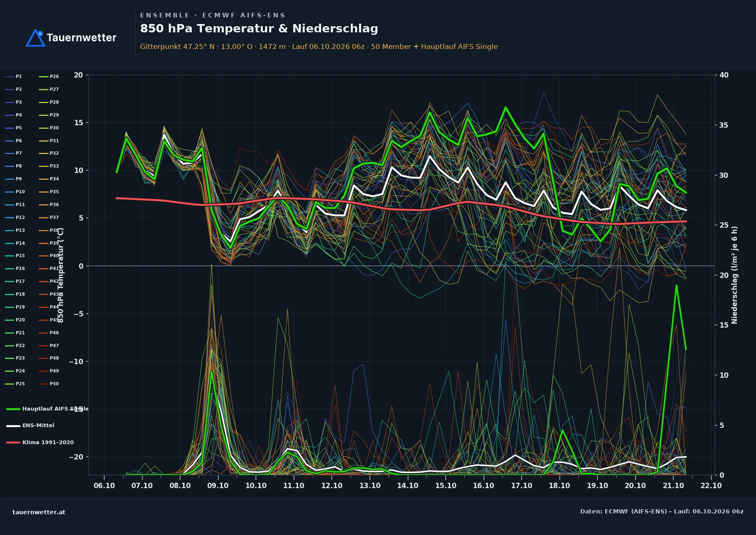Screen dimensions: 756x535
Task: Click the 850 hPa Temperatur (°C) axis title
Action: click(61, 275)
